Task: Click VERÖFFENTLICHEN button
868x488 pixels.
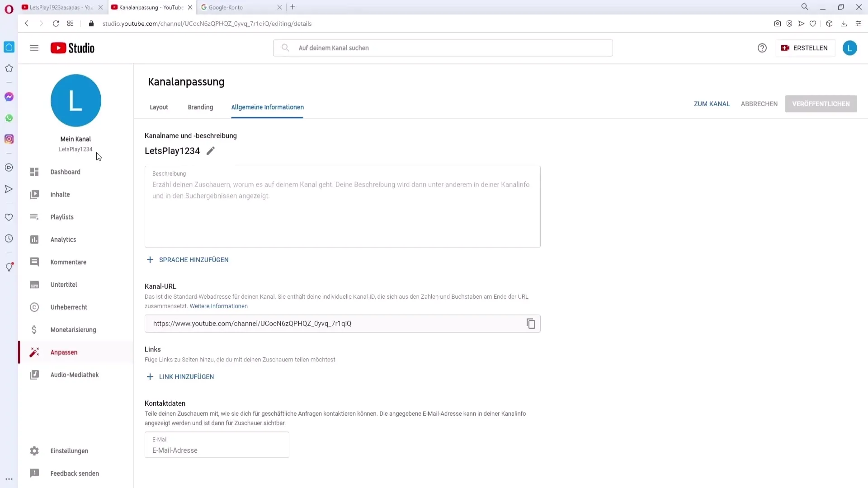Action: click(821, 103)
